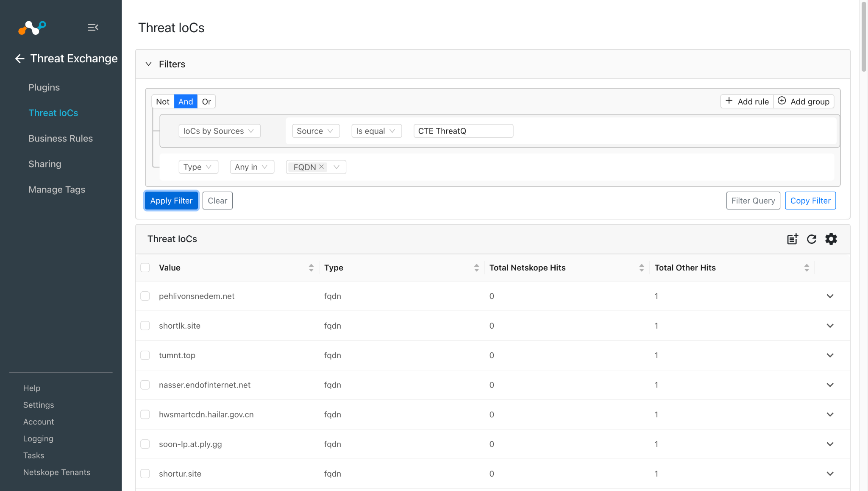Click the Filter Query button

click(753, 201)
